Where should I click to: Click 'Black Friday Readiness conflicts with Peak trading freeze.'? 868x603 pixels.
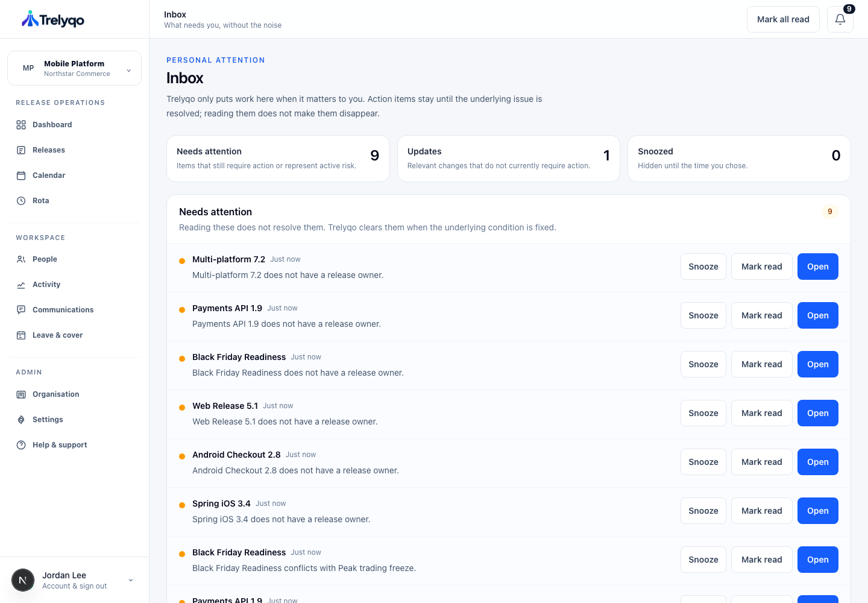(304, 568)
